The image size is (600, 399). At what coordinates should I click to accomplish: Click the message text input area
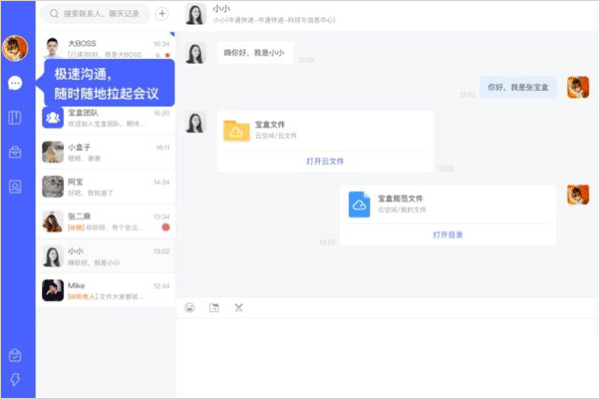pos(388,357)
